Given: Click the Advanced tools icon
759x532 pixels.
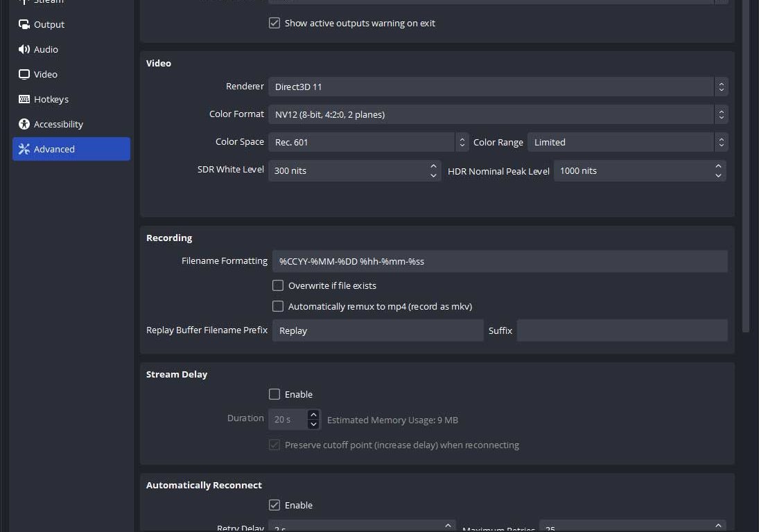Looking at the screenshot, I should point(24,149).
